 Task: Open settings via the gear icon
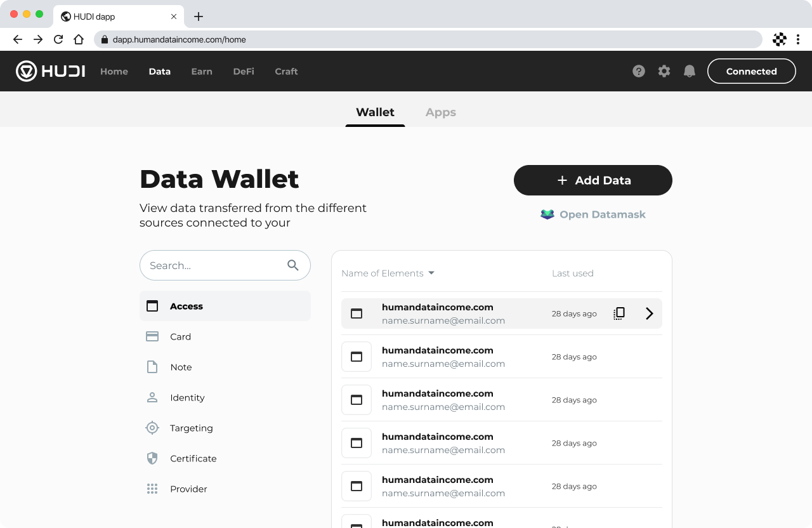(x=664, y=71)
